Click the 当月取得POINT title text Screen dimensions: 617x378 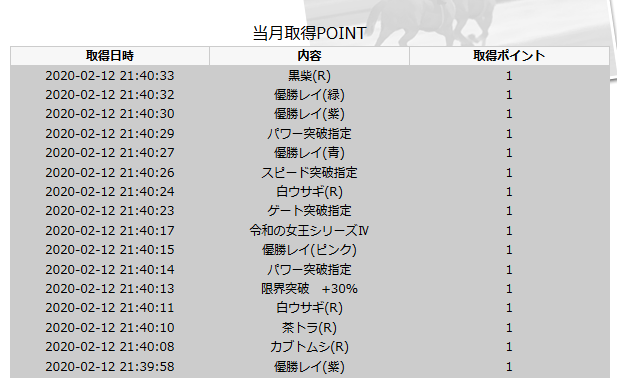(x=309, y=33)
